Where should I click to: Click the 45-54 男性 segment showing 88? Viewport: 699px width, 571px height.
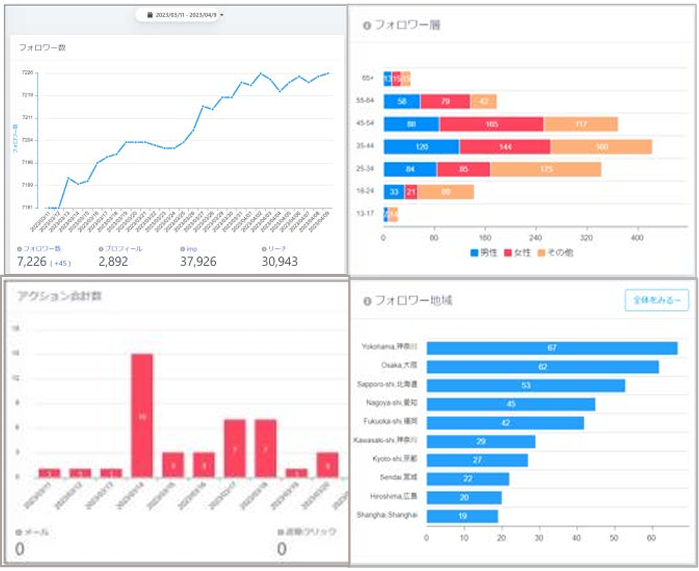411,124
